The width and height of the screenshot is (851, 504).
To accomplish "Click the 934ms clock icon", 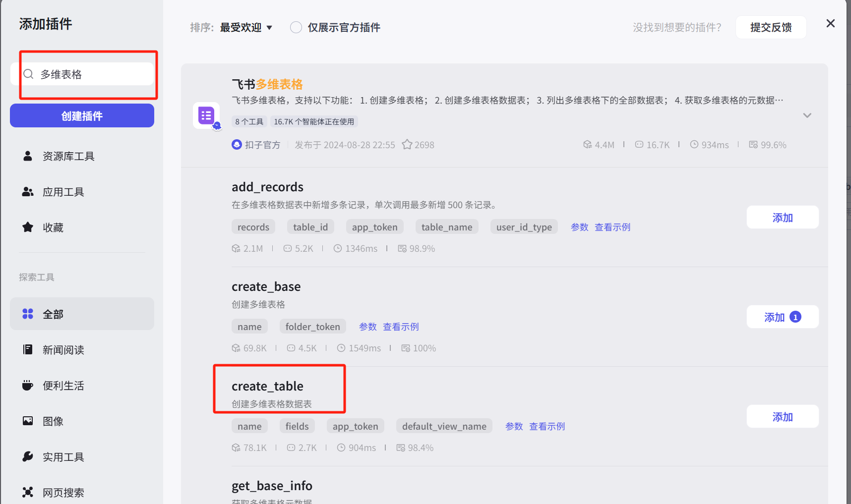I will pos(694,145).
